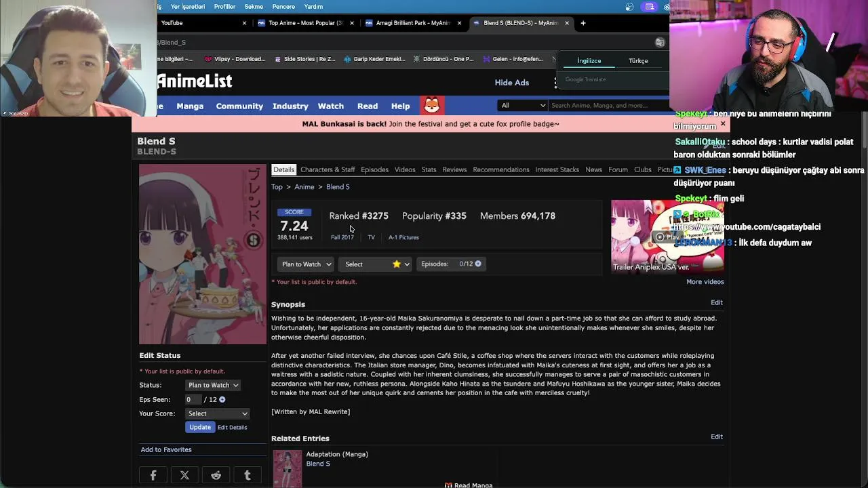This screenshot has height=488, width=868.
Task: Click Eps Seen input field
Action: point(193,400)
